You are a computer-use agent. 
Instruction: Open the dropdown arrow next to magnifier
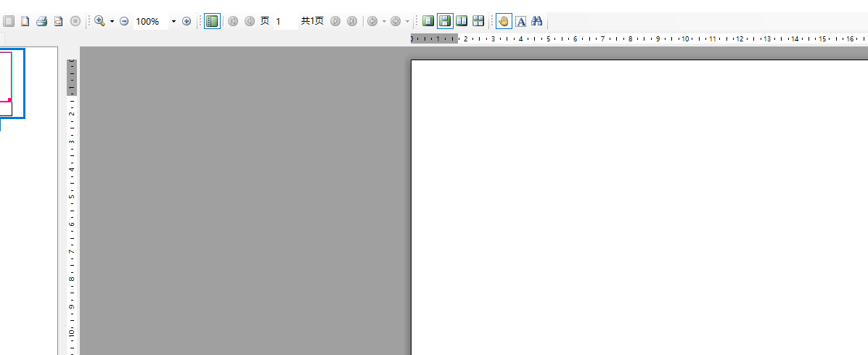tap(112, 21)
